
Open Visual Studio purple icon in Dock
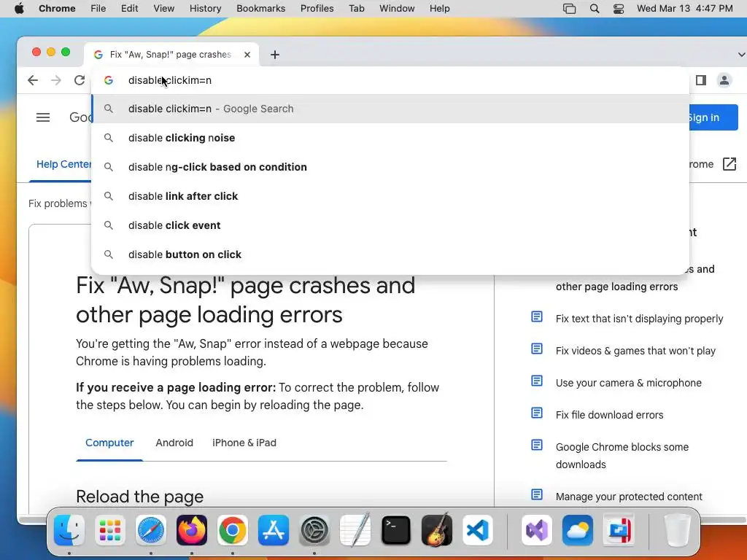pos(537,530)
